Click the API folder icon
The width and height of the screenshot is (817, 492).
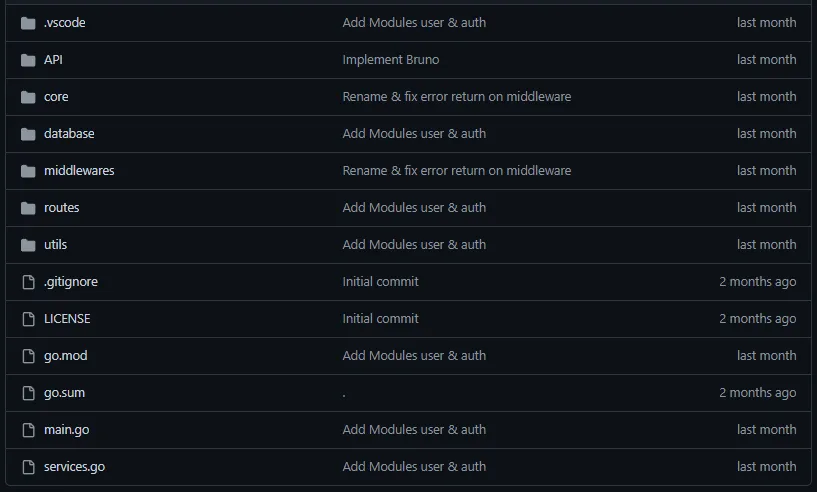click(x=28, y=60)
